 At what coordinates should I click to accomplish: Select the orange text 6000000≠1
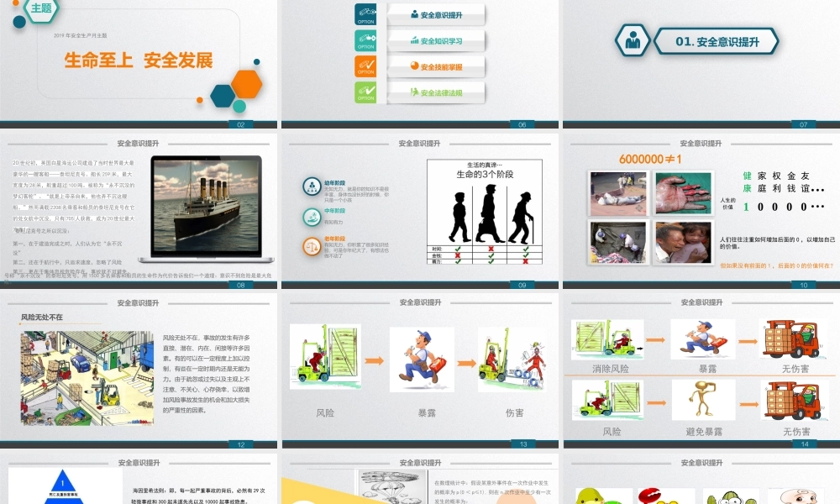tap(650, 159)
